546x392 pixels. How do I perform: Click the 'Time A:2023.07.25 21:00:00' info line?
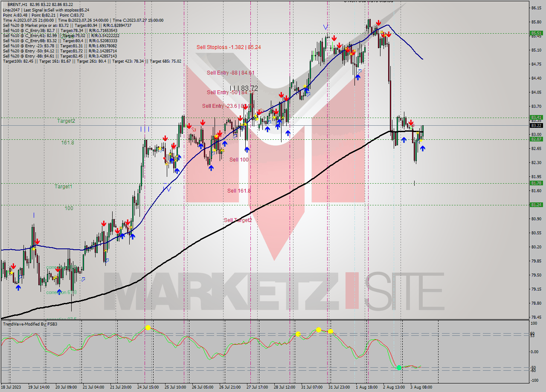(x=28, y=20)
